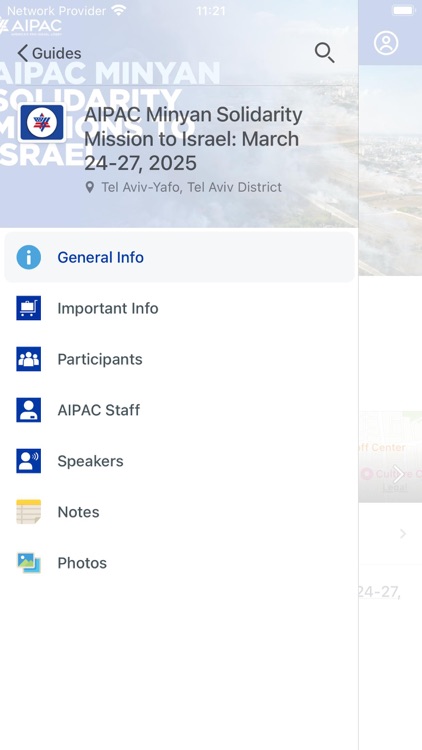422x750 pixels.
Task: Click the Notes notepad icon
Action: click(29, 512)
